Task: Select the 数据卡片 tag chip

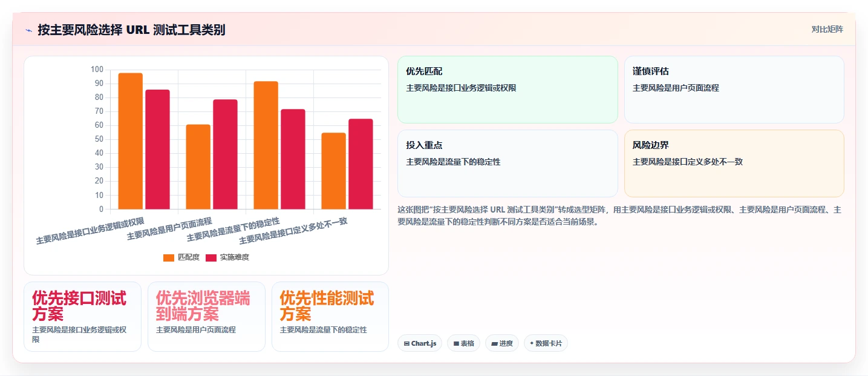Action: click(546, 343)
